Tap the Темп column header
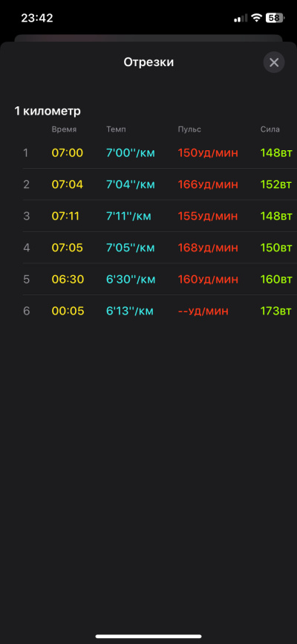 [116, 129]
